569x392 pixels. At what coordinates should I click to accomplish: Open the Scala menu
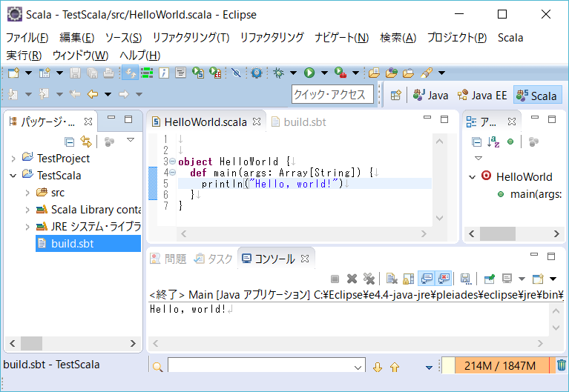coord(510,38)
